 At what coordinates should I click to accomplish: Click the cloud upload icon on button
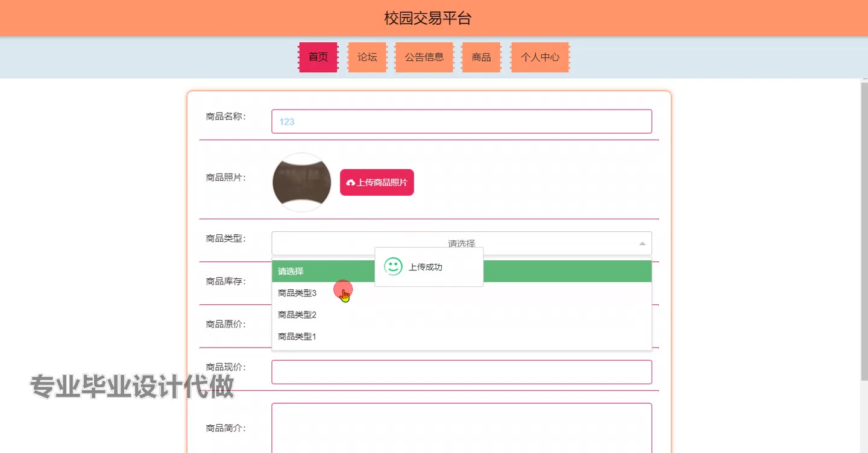[351, 183]
